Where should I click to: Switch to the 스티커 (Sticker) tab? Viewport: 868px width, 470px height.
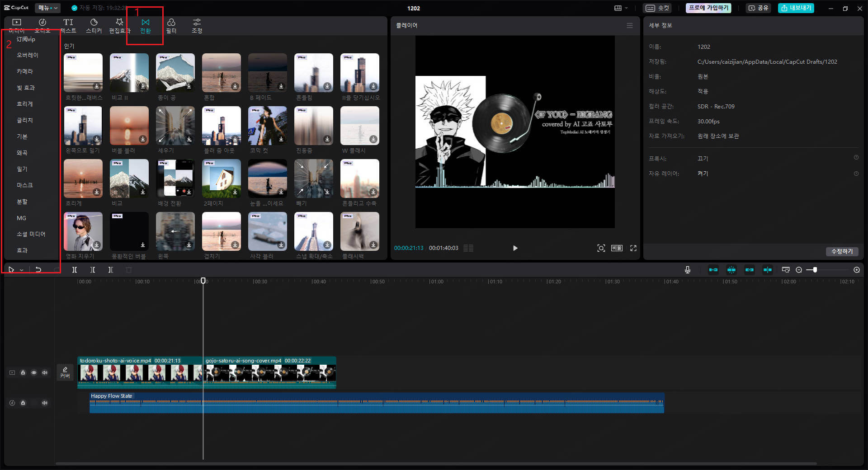coord(94,26)
